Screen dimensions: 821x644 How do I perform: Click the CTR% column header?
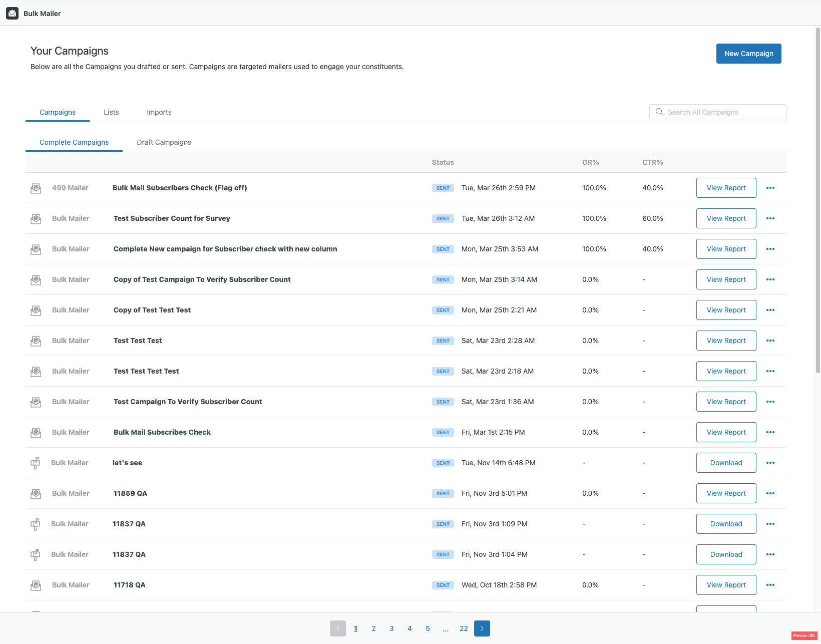[x=653, y=162]
